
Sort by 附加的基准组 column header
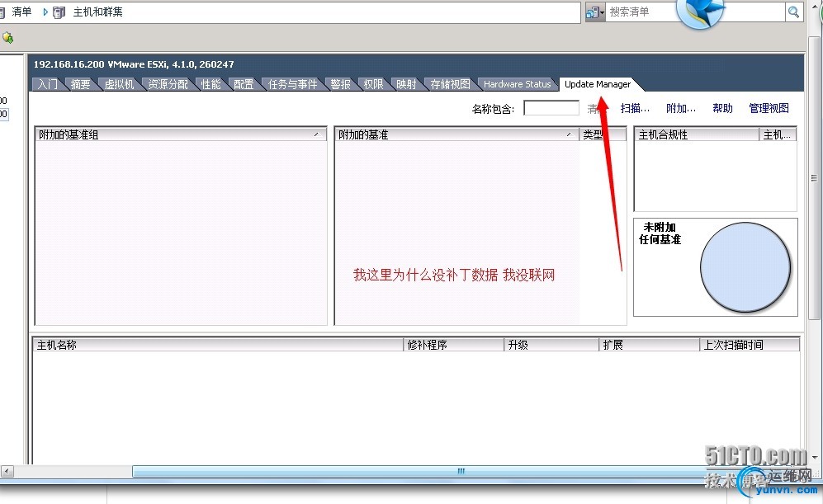(x=181, y=134)
